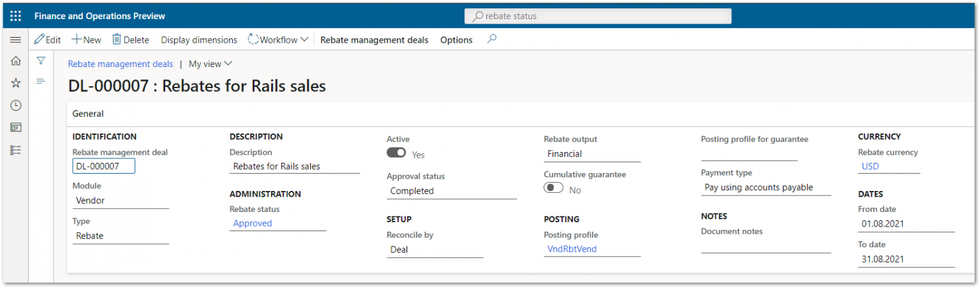Go to Home in sidebar
The width and height of the screenshot is (980, 288).
click(16, 61)
